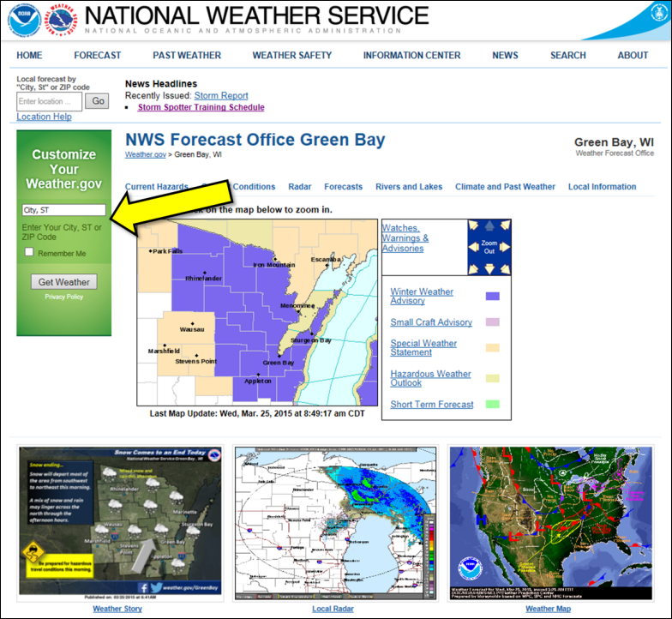Click the City, ST input in green panel
The height and width of the screenshot is (619, 672).
tap(63, 209)
